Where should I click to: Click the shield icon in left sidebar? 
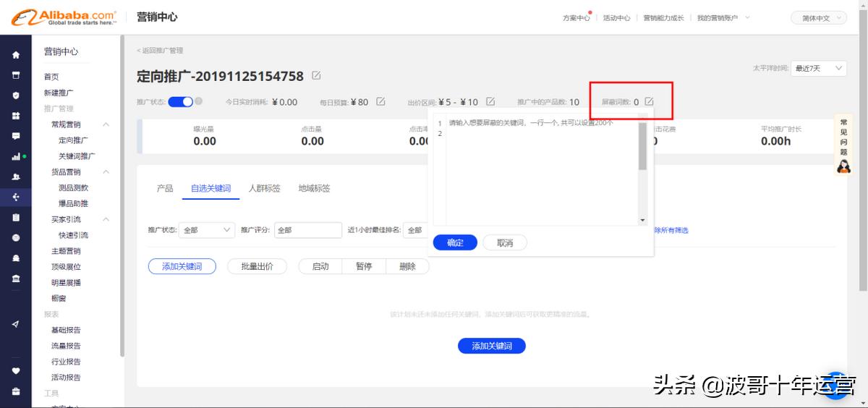tap(16, 95)
